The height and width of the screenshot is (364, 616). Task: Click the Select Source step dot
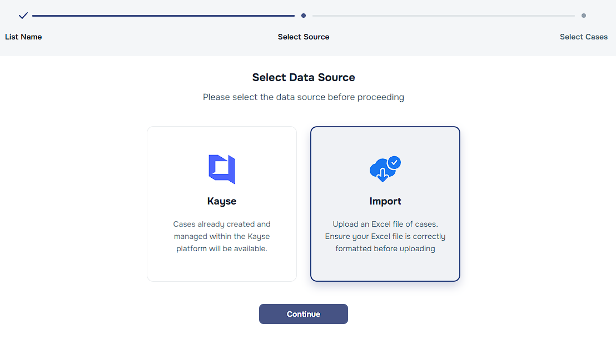click(x=304, y=16)
